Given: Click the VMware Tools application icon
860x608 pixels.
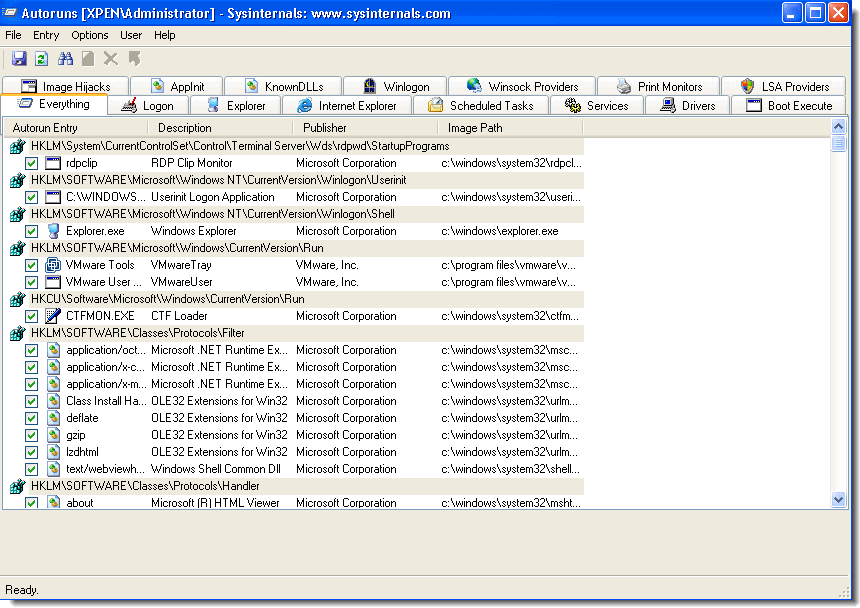Looking at the screenshot, I should [x=53, y=265].
